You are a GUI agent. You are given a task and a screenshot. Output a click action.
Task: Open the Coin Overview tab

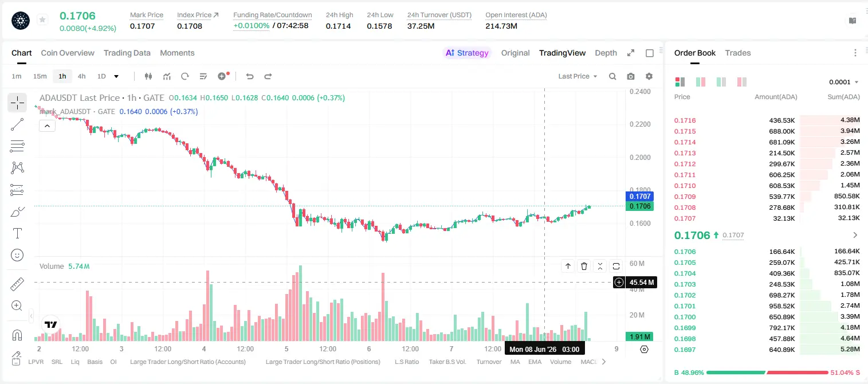click(68, 53)
